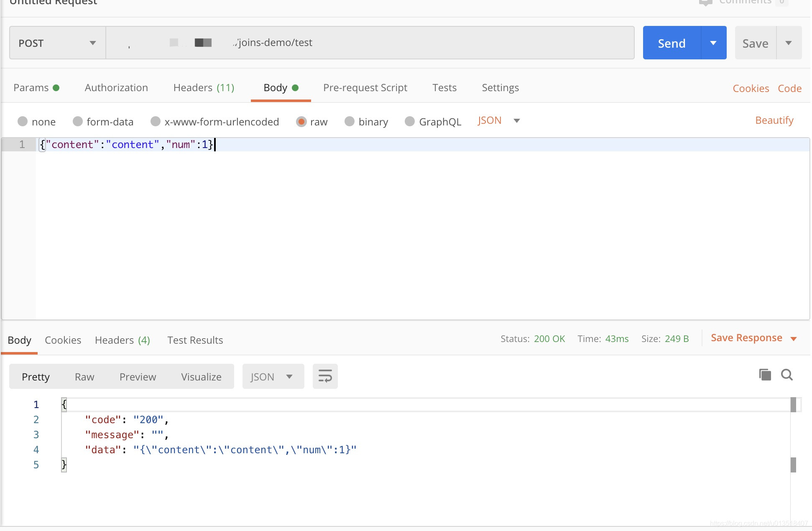Click the response scrollbar handle

coord(793,405)
